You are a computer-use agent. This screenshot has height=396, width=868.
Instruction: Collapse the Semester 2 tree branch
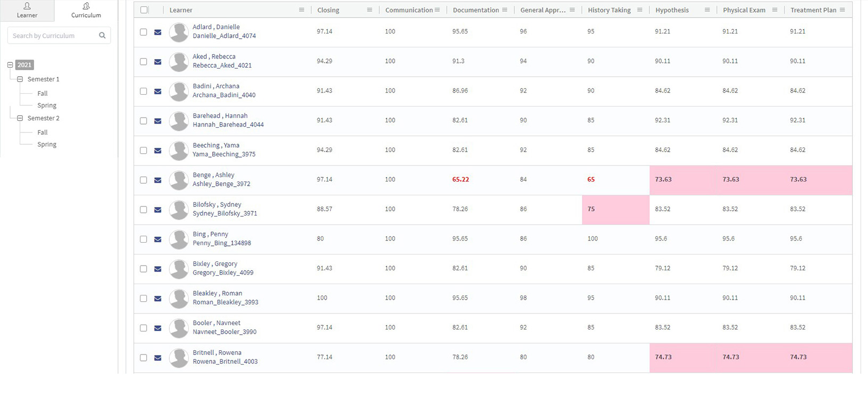[20, 118]
